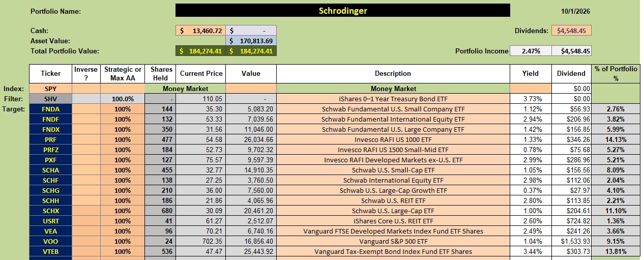644x260 pixels.
Task: Select the asset value 170,813.69 cell
Action: pos(251,41)
